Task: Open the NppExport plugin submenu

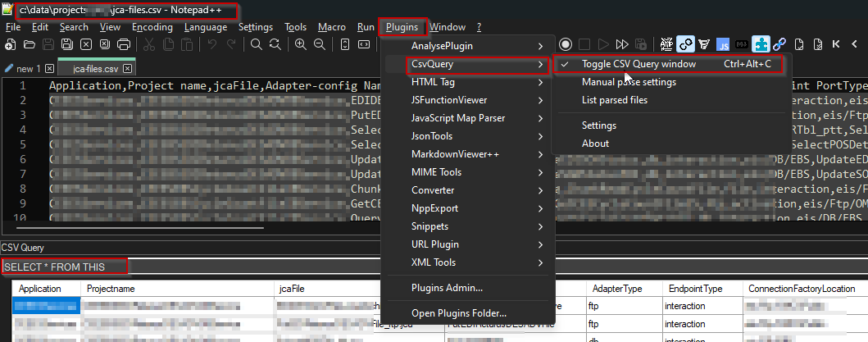Action: pos(469,208)
